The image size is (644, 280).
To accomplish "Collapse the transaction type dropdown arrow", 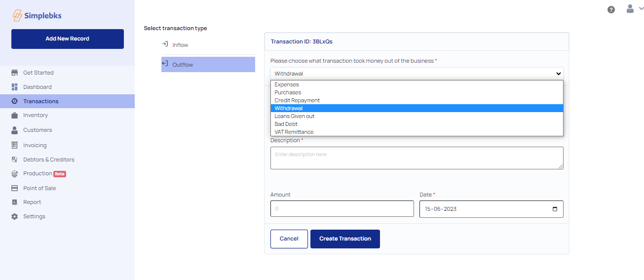I will click(559, 74).
